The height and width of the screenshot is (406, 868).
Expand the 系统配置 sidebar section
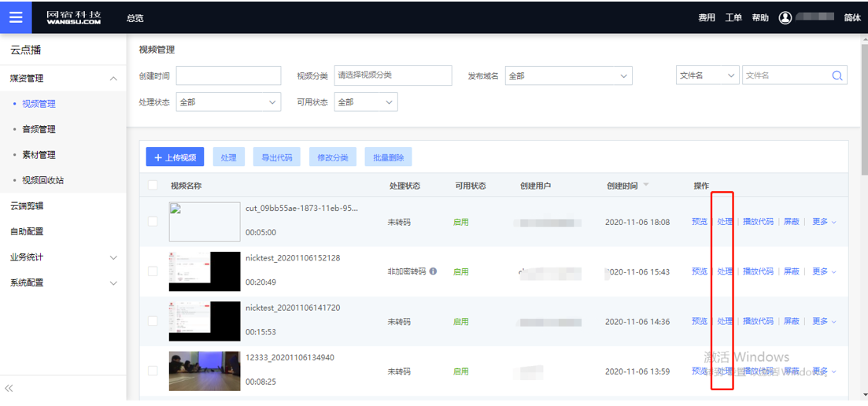pyautogui.click(x=113, y=282)
